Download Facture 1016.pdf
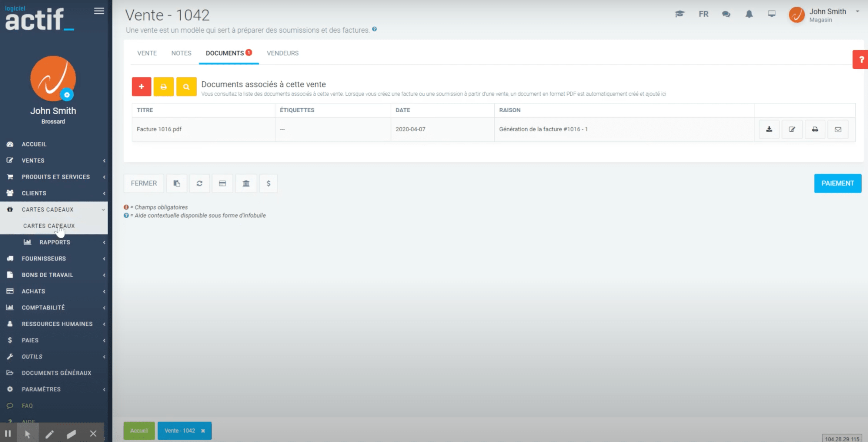 click(x=769, y=129)
